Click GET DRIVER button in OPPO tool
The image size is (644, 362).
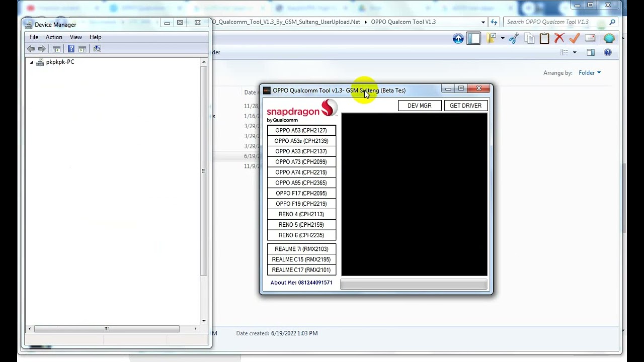(465, 106)
